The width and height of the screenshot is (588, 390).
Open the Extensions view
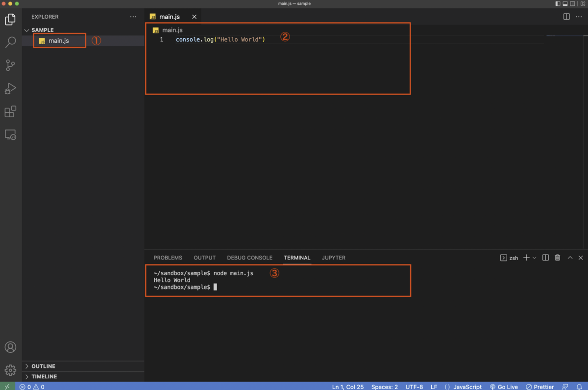pyautogui.click(x=10, y=111)
